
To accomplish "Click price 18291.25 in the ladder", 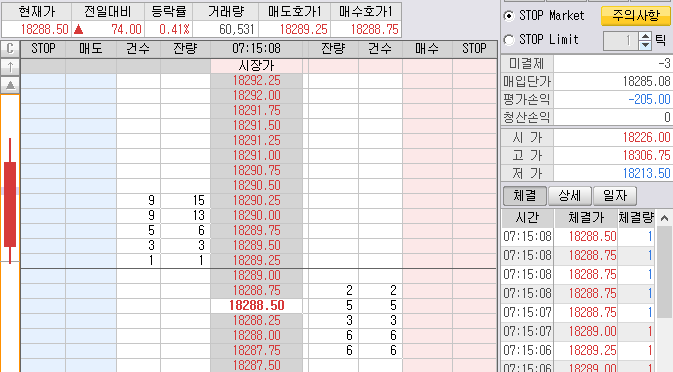I will [257, 141].
